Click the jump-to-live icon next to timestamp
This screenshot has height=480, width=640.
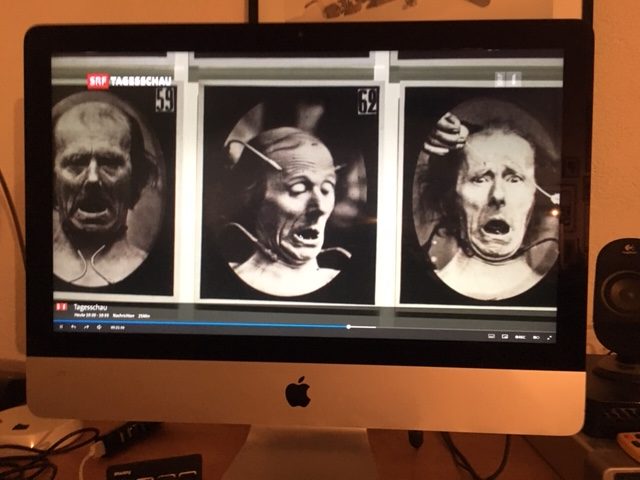coord(99,327)
